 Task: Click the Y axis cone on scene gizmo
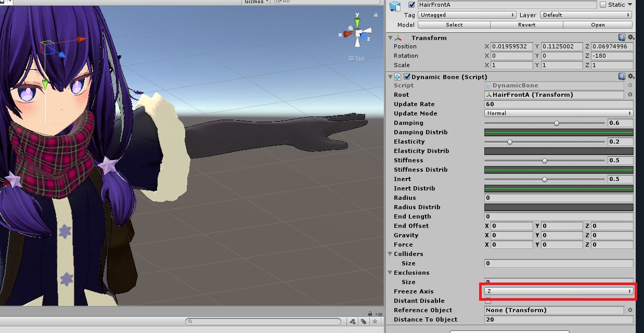tap(358, 23)
